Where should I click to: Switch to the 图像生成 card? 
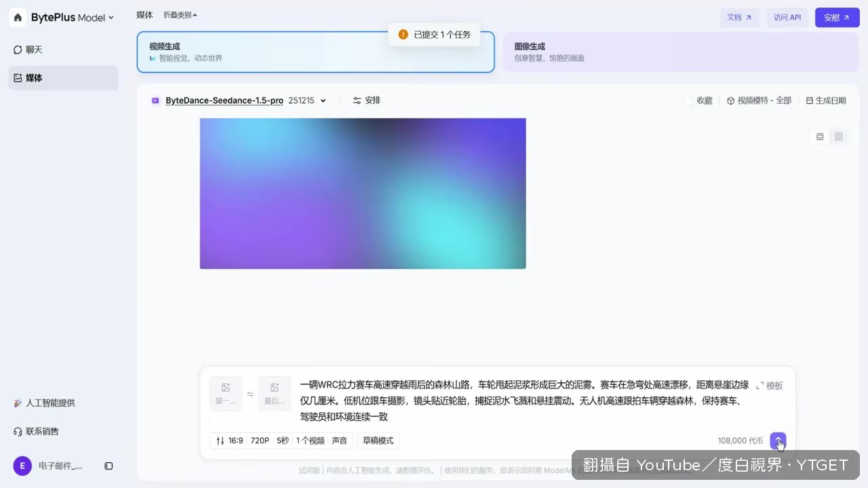tap(681, 52)
